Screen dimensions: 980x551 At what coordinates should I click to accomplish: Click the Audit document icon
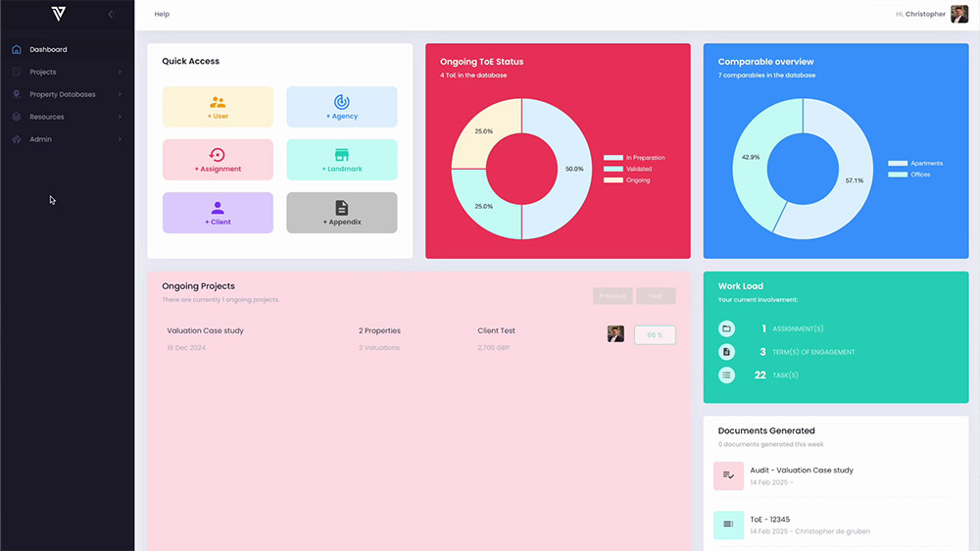click(x=729, y=476)
